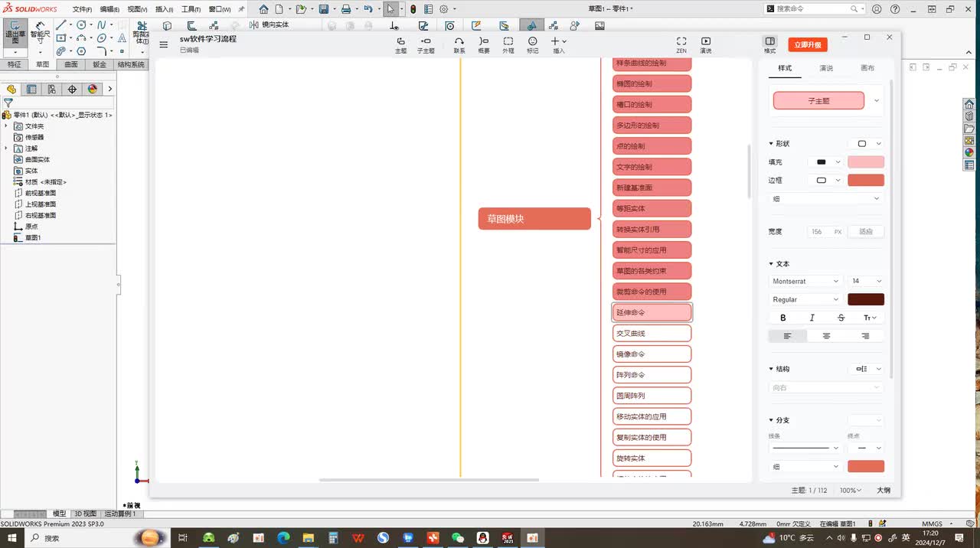Select the Spline sketch tool
The height and width of the screenshot is (548, 980).
[101, 25]
